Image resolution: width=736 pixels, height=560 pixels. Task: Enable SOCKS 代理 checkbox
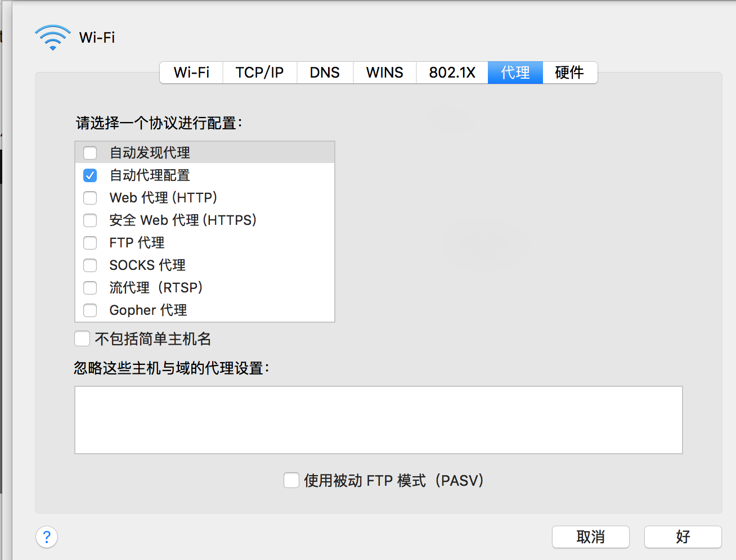coord(90,265)
